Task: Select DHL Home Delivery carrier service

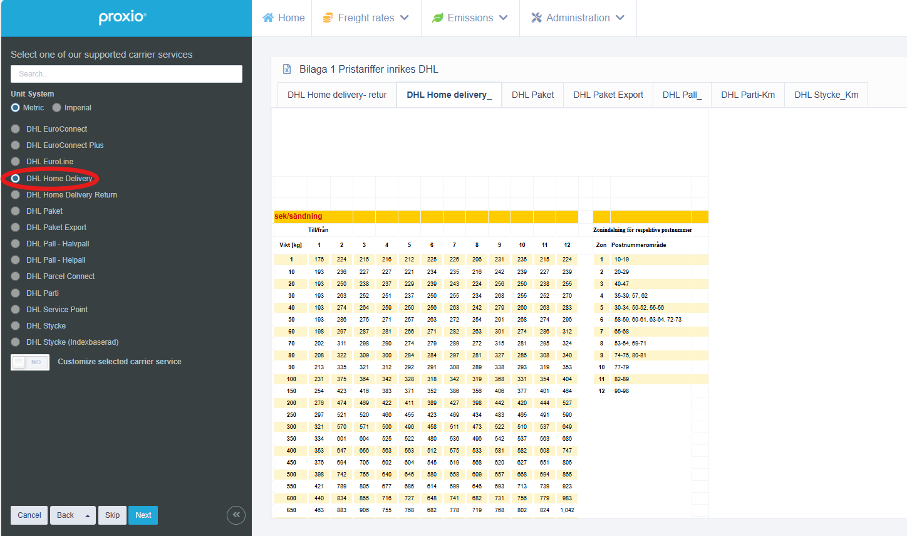Action: pyautogui.click(x=16, y=178)
